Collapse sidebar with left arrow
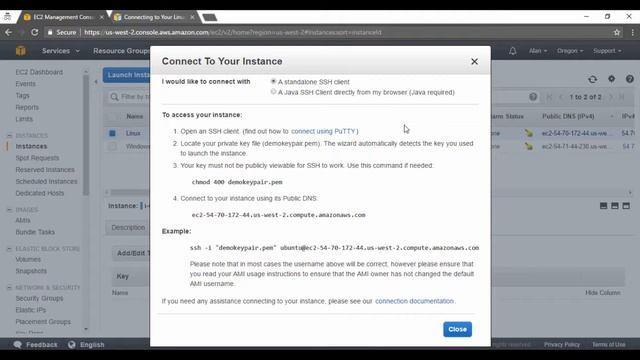640x360 pixels. (x=96, y=82)
